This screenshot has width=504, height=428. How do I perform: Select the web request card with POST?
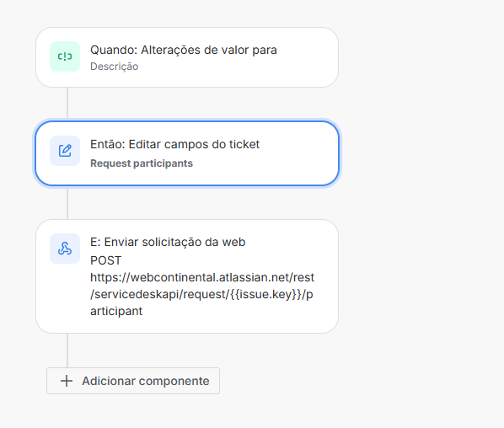click(187, 276)
